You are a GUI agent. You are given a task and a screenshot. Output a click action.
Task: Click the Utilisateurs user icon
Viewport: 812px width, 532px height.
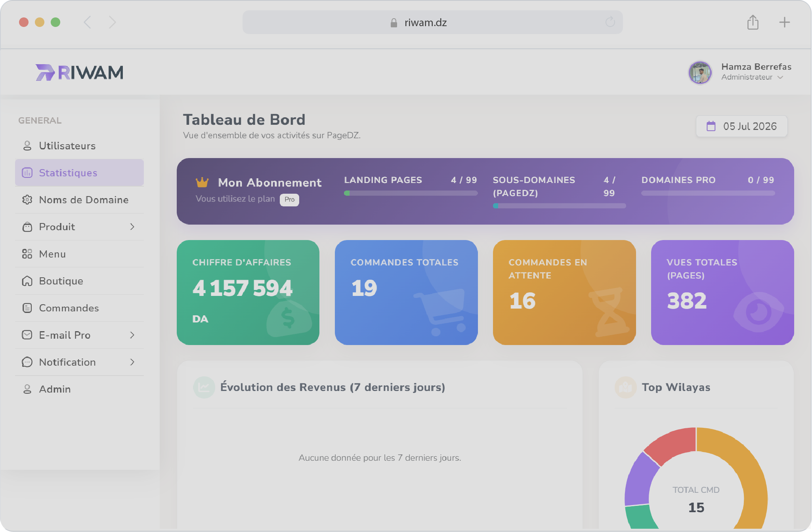[x=27, y=146]
